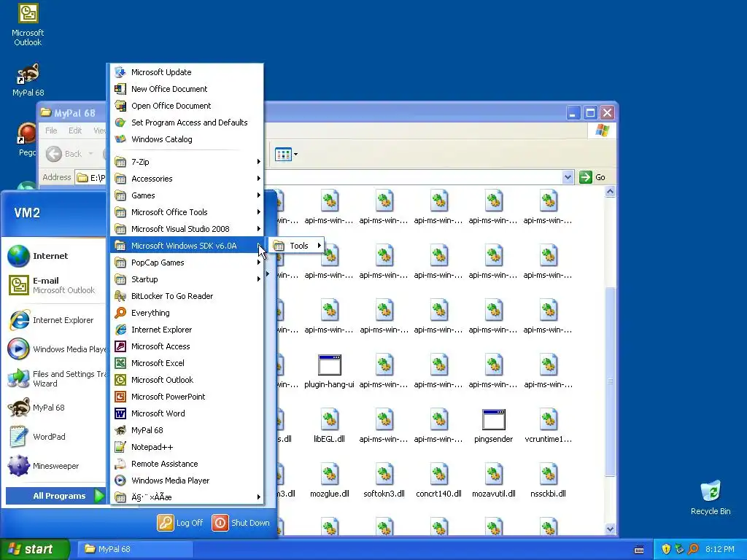Open E-mail Microsoft Outlook pinned item
The image size is (747, 560).
coord(55,285)
